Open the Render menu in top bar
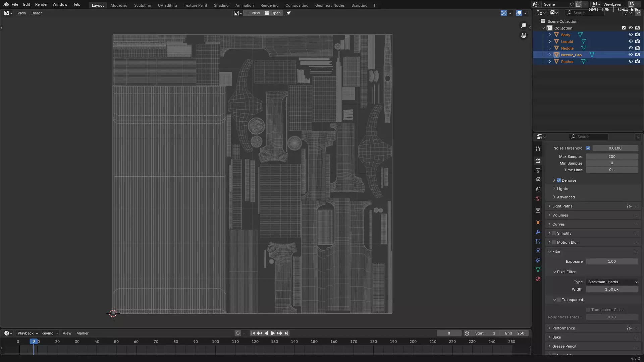 (x=41, y=4)
